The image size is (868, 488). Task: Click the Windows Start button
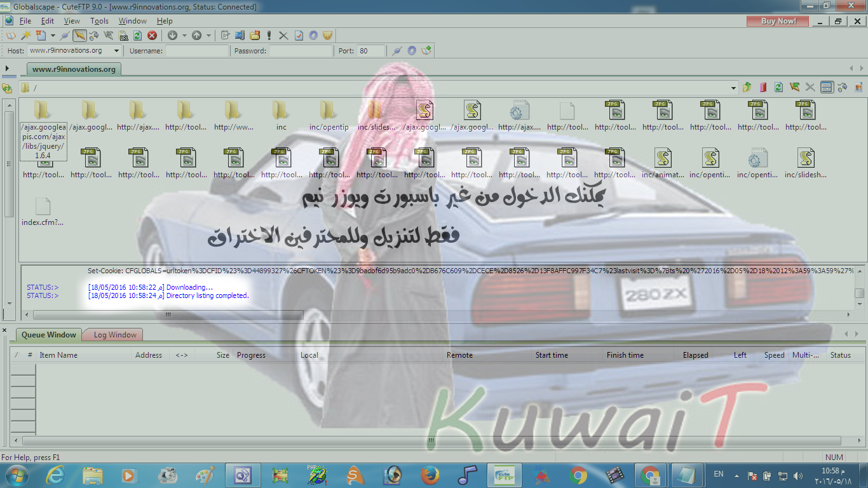click(x=17, y=475)
